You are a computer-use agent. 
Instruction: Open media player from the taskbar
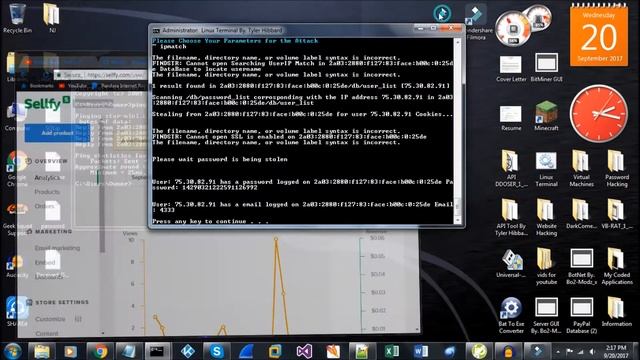(71, 351)
